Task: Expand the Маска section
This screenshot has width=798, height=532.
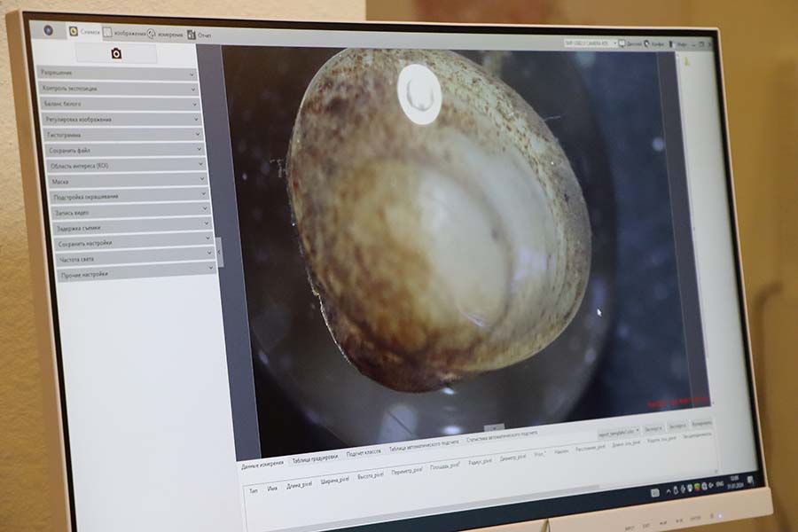Action: click(x=129, y=181)
